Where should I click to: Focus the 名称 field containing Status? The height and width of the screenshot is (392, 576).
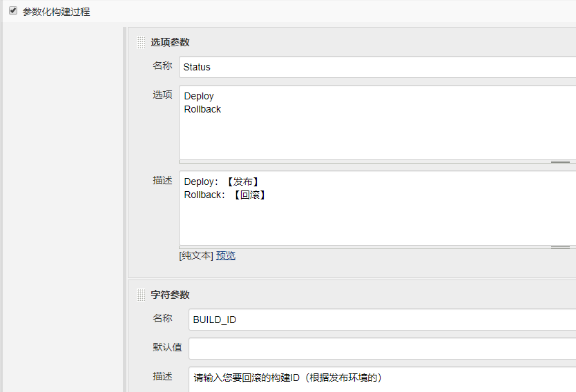point(377,67)
